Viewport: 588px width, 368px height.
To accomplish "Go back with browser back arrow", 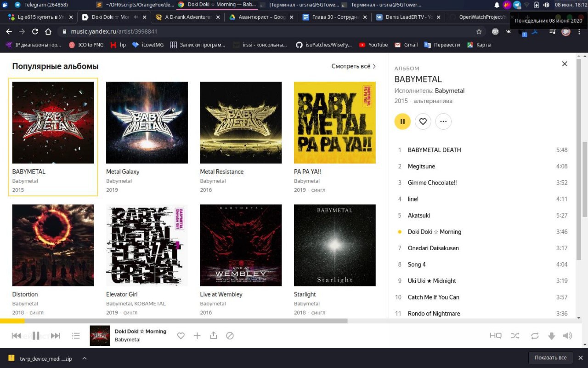I will [9, 32].
